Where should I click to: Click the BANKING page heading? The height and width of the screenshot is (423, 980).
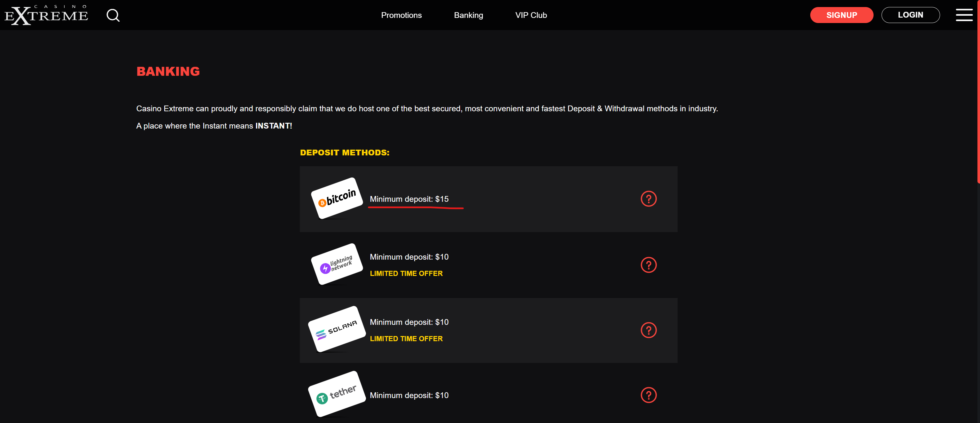click(x=168, y=71)
